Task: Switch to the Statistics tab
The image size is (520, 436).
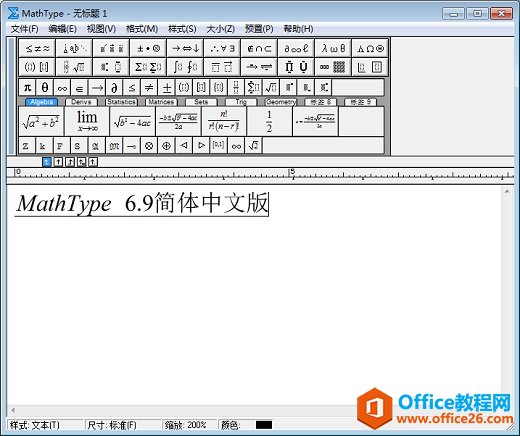Action: [121, 102]
